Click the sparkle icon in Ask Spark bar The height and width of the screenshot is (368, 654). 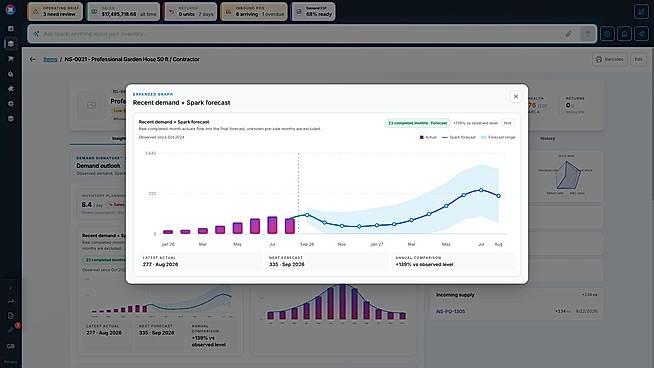click(36, 34)
